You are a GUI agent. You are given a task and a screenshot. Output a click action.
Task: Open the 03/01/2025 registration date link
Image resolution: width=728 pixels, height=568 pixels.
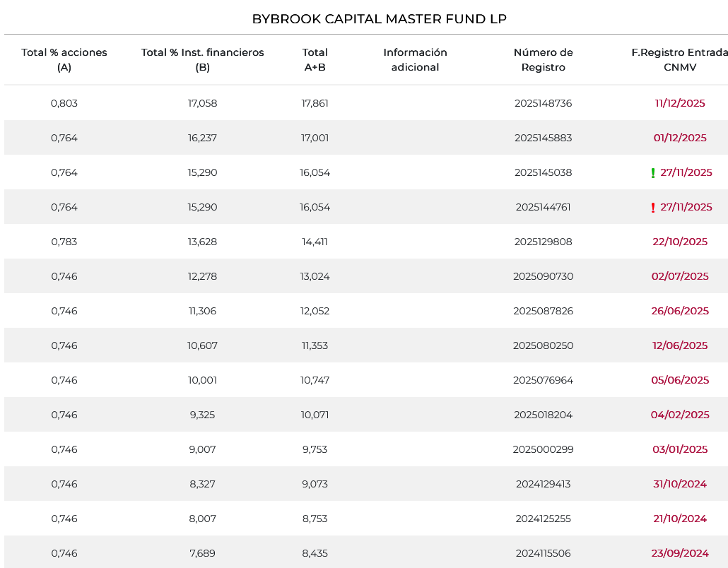pyautogui.click(x=680, y=449)
